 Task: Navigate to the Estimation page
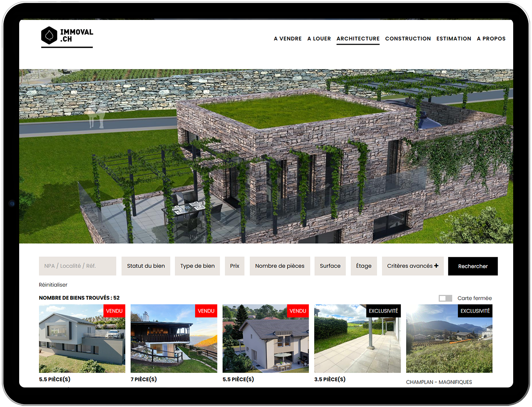tap(454, 39)
